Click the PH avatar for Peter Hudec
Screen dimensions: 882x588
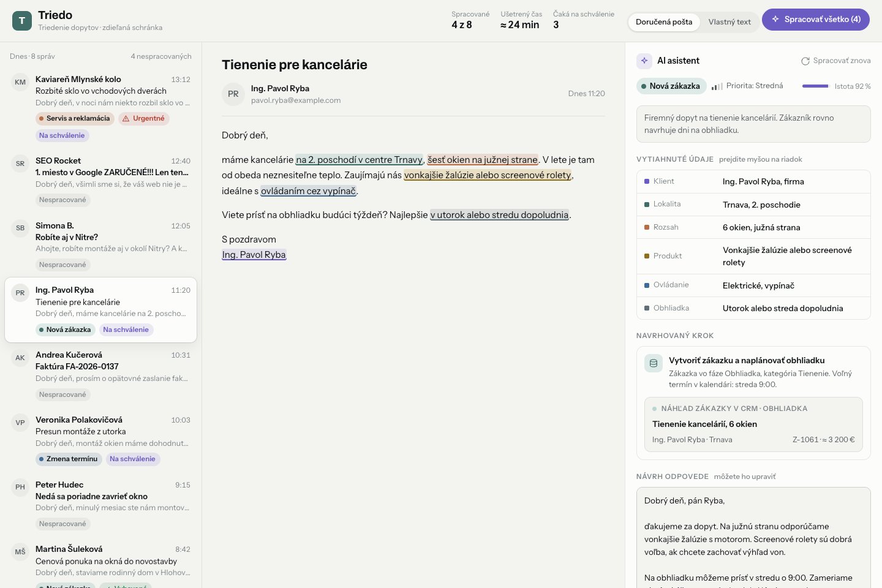(20, 488)
